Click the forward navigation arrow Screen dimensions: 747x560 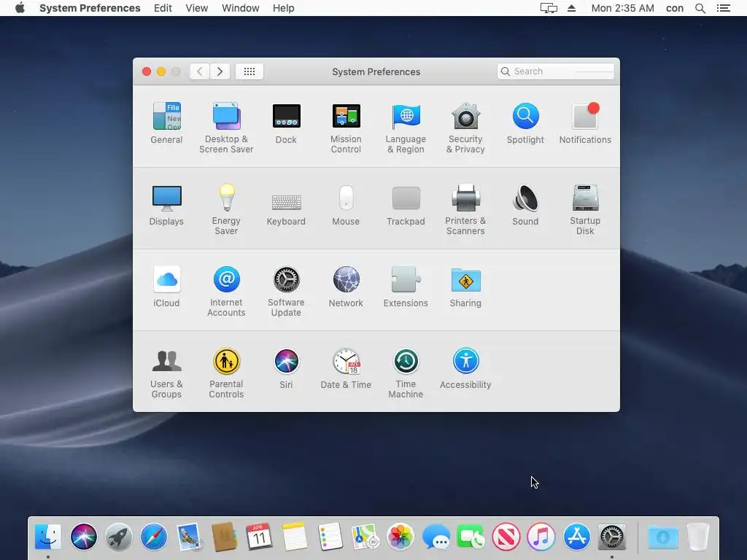tap(220, 71)
